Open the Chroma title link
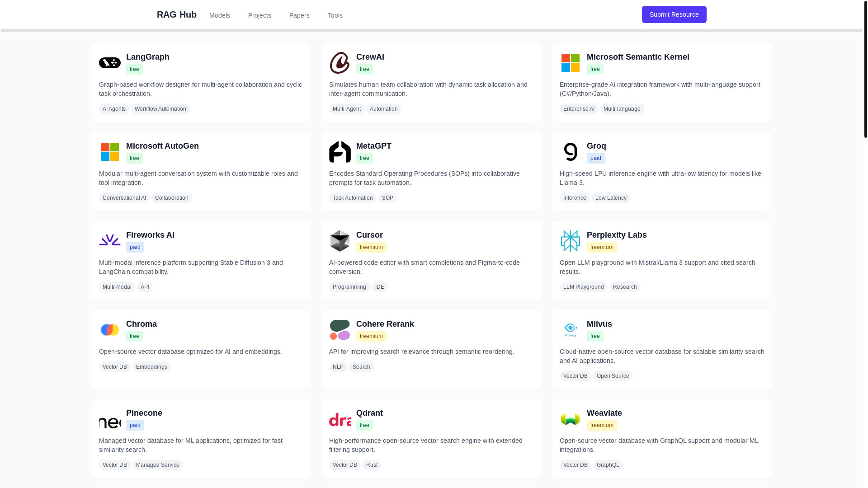Image resolution: width=868 pixels, height=488 pixels. (142, 324)
